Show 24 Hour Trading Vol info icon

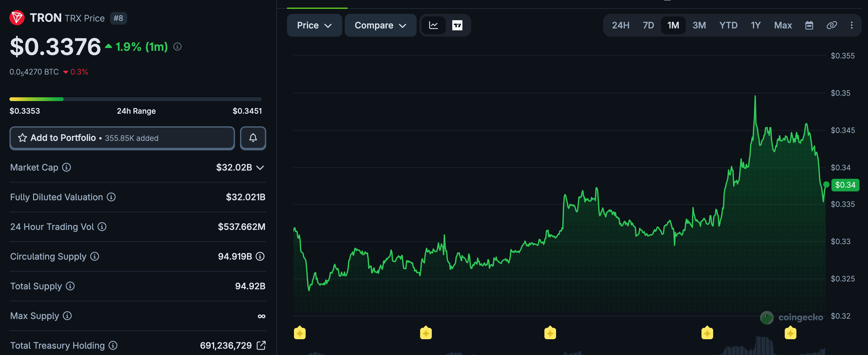click(x=102, y=227)
